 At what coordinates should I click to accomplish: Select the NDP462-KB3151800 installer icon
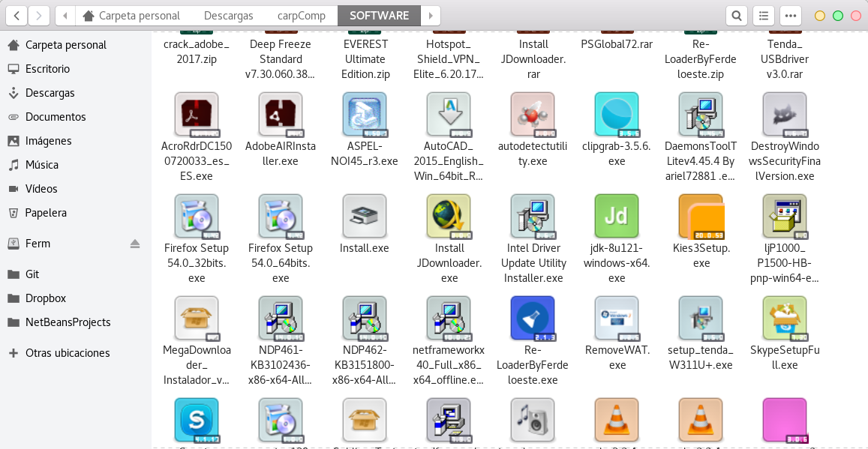(x=365, y=318)
